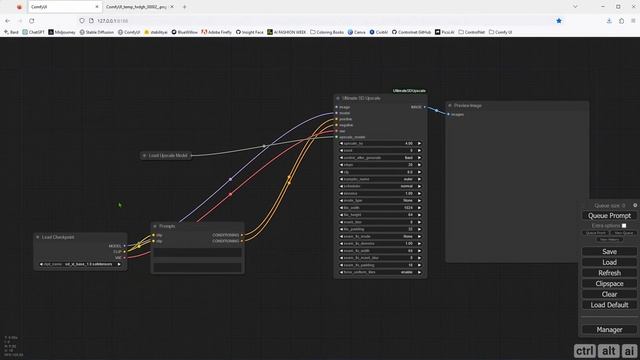
Task: Open the BlueWillow bookmark
Action: 184,32
